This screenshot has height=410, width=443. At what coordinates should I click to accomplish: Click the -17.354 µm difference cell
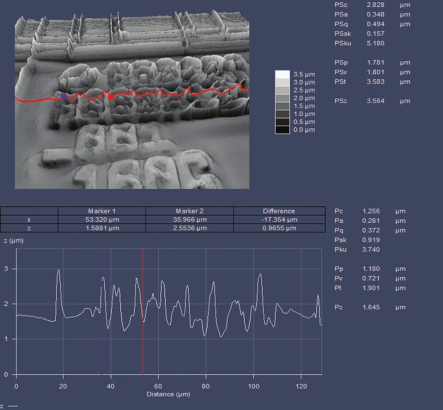279,220
